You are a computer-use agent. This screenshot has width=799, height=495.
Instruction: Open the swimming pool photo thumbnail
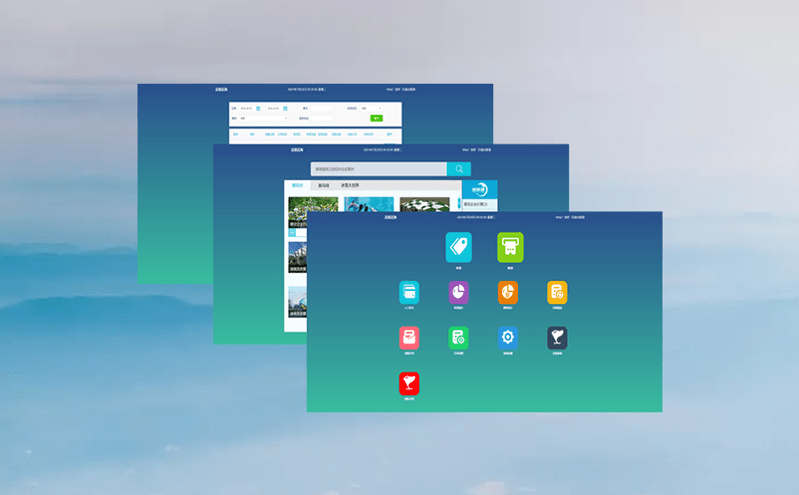[366, 204]
